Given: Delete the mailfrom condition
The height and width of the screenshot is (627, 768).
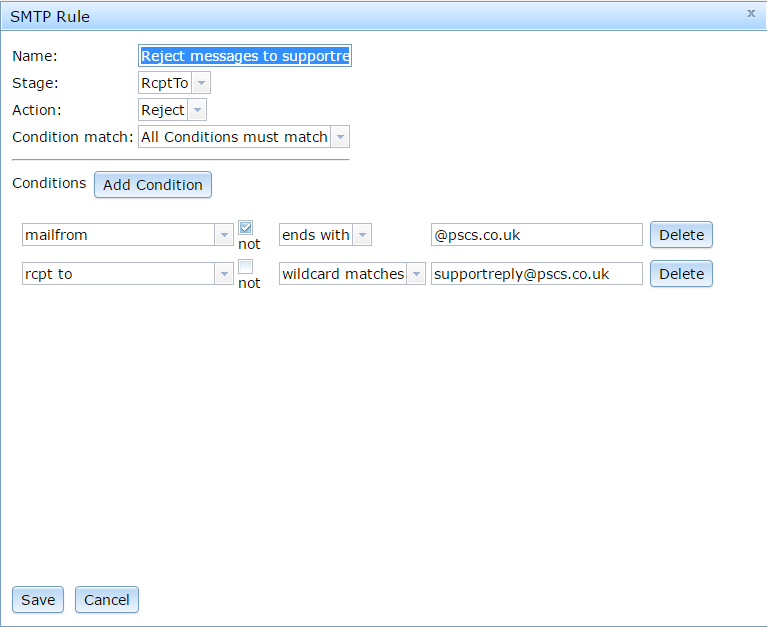Looking at the screenshot, I should [681, 235].
